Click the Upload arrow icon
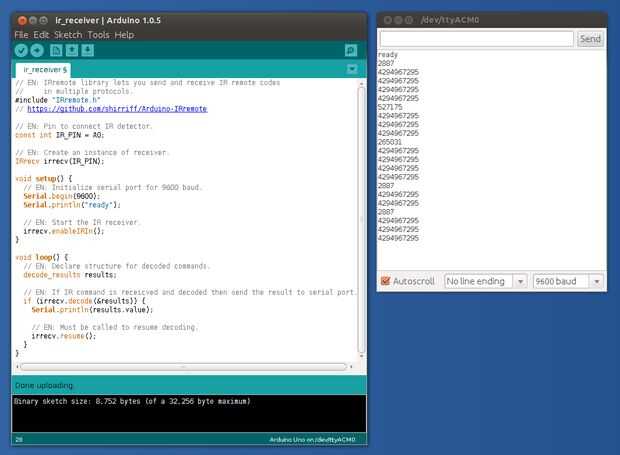The width and height of the screenshot is (620, 455). click(37, 50)
